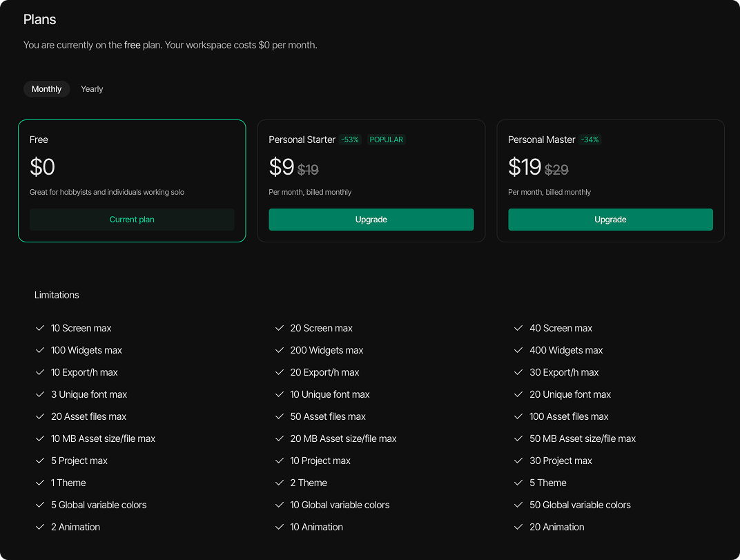Select the Free plan card

point(132,166)
